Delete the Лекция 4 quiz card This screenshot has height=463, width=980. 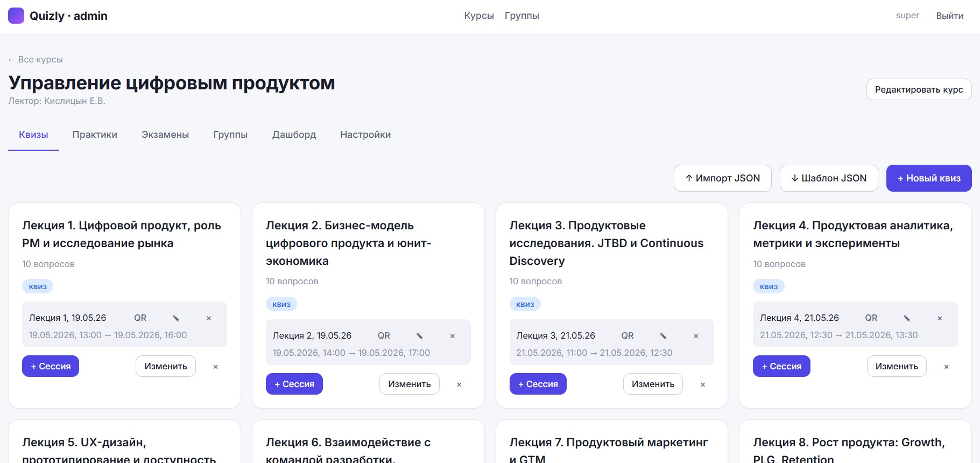[x=947, y=367]
